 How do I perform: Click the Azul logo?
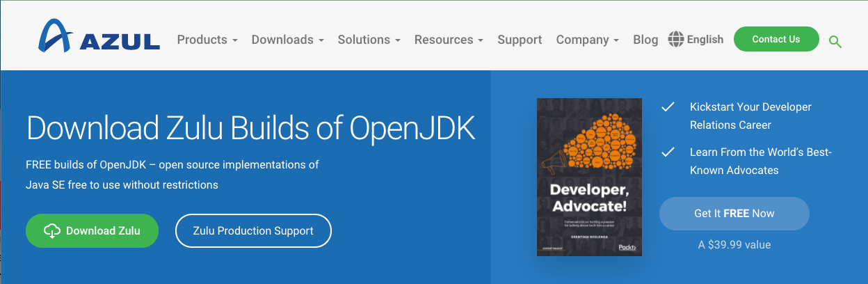pos(99,36)
